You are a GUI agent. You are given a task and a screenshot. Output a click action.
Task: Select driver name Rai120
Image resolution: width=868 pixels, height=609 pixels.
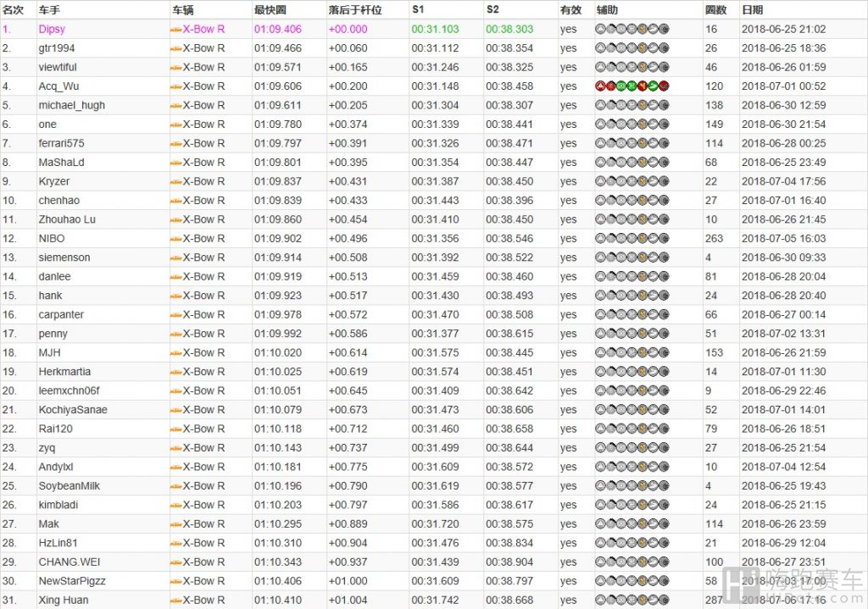click(x=55, y=429)
